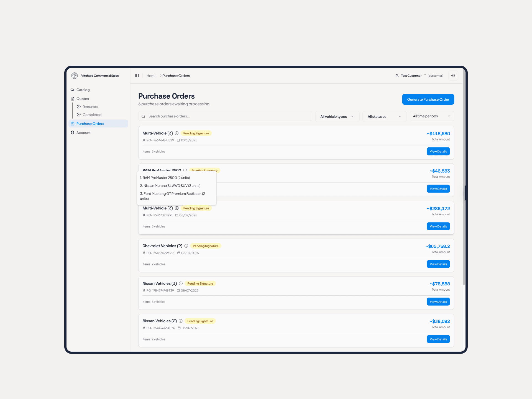Expand the All time periods dropdown

tap(431, 116)
